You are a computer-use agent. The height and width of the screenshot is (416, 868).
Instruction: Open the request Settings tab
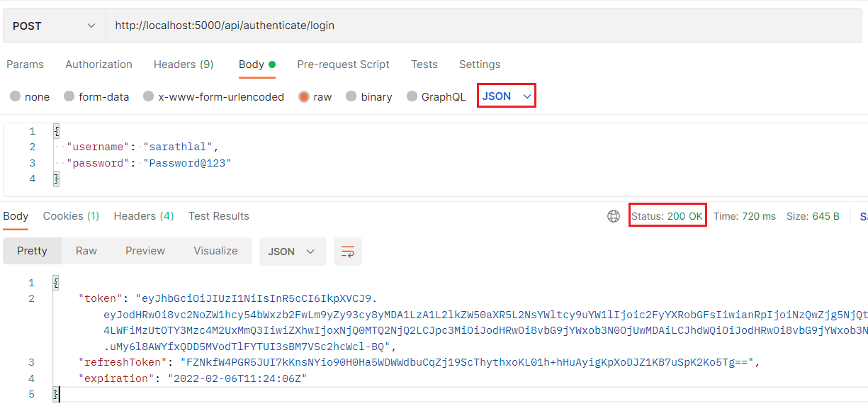[479, 64]
